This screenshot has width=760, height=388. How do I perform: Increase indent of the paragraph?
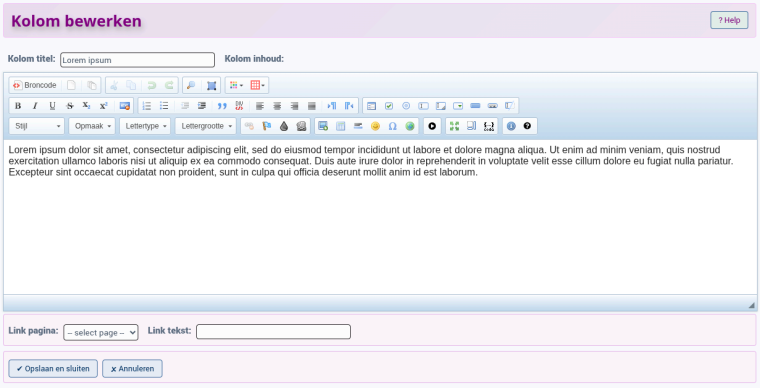(202, 106)
